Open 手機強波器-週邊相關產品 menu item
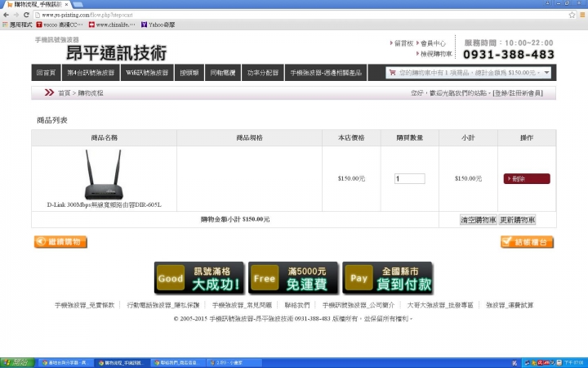This screenshot has width=588, height=368. pos(326,73)
